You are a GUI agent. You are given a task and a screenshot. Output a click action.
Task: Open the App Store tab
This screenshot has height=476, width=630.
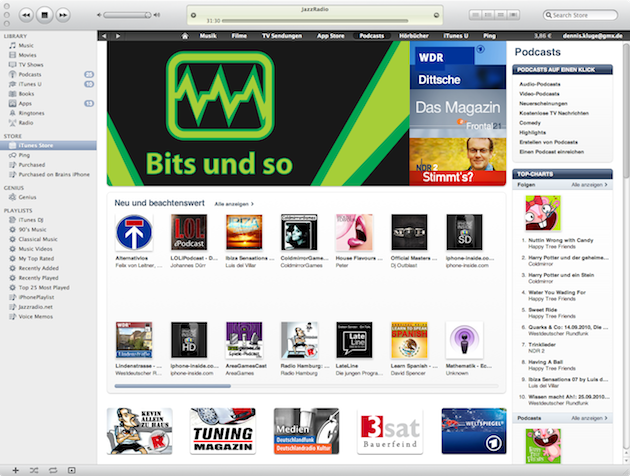point(337,35)
